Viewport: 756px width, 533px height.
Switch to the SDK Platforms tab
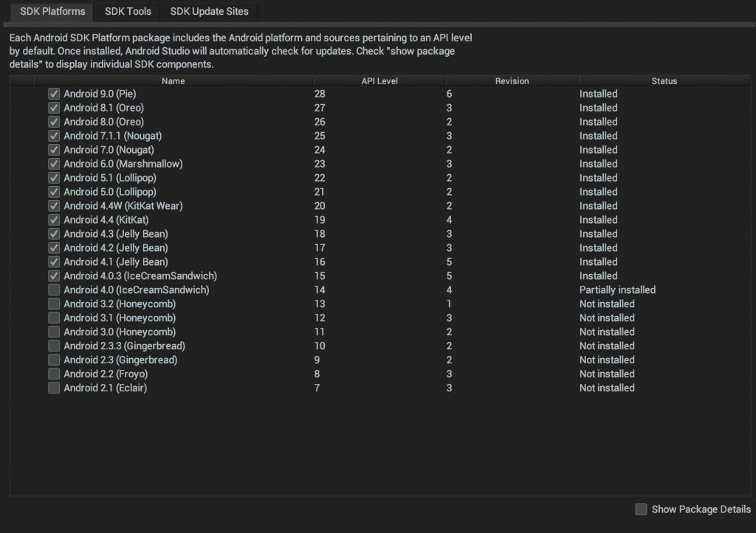pos(52,11)
